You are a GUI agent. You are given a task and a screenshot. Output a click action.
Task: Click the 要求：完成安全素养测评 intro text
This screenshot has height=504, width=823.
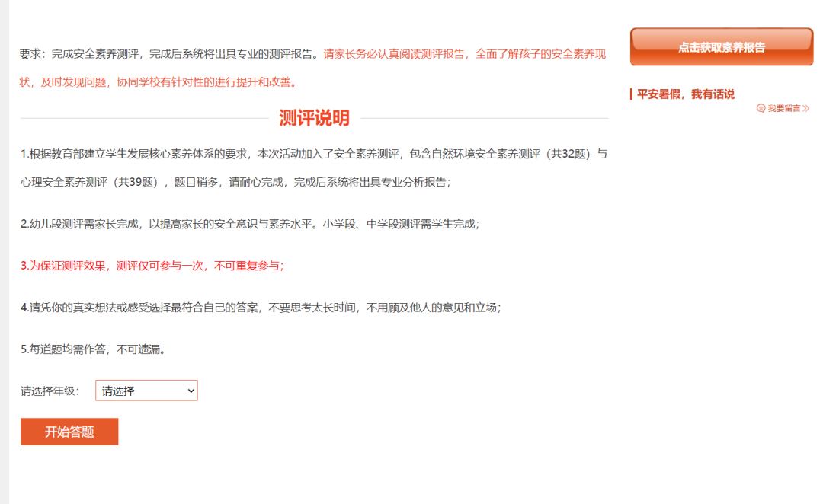168,54
